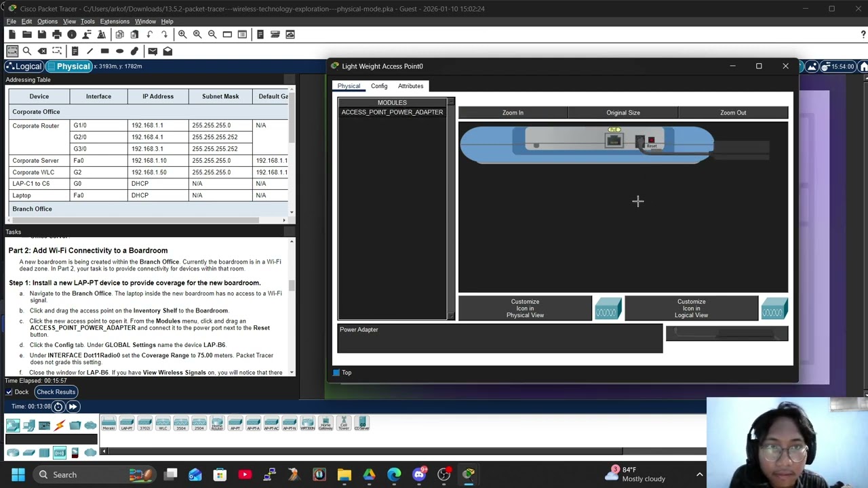
Task: Click the Addressing Table horizontal scrollbar
Action: [136, 220]
